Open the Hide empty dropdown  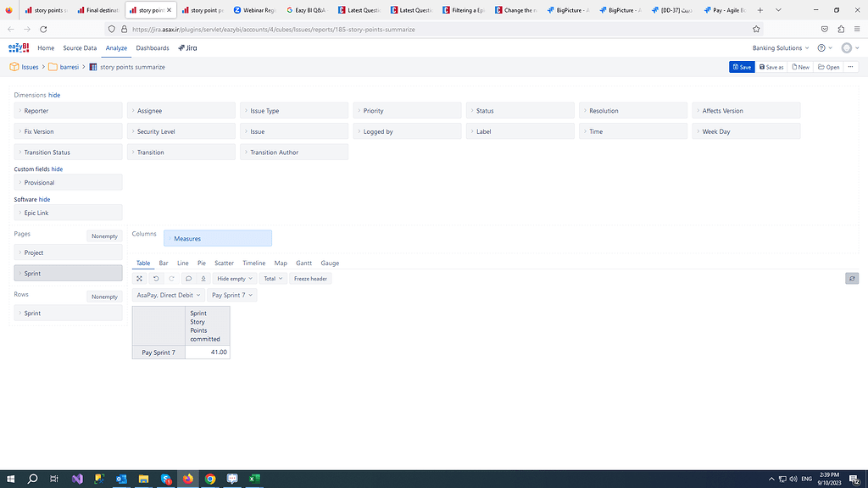pyautogui.click(x=234, y=278)
